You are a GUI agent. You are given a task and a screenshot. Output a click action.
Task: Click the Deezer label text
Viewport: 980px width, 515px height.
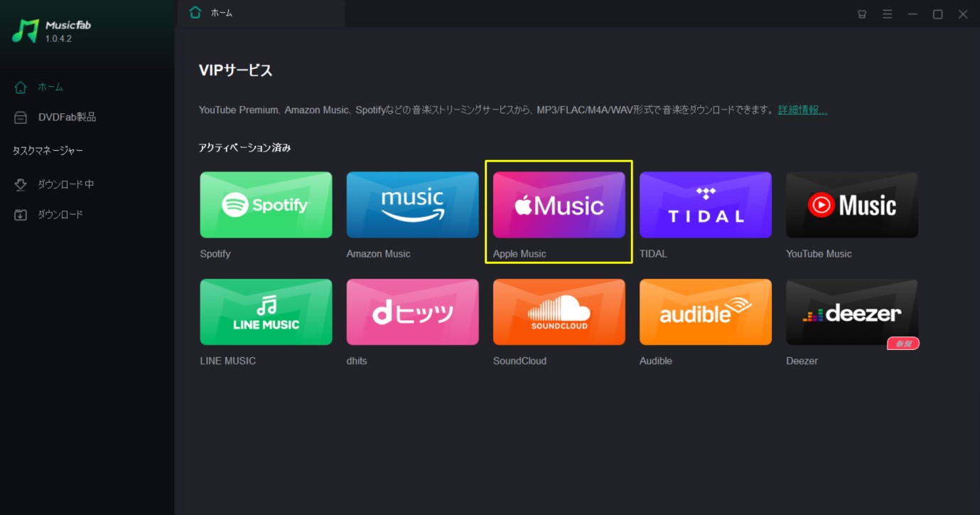point(802,361)
